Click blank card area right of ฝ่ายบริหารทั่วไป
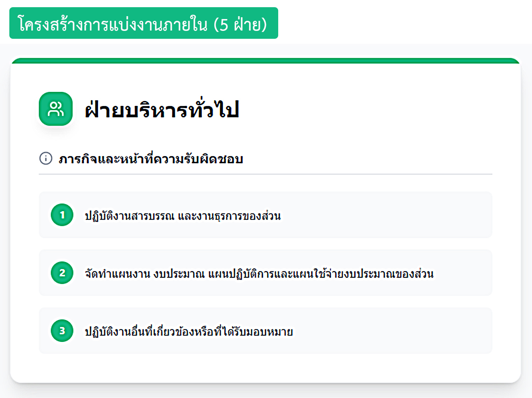 (x=359, y=109)
